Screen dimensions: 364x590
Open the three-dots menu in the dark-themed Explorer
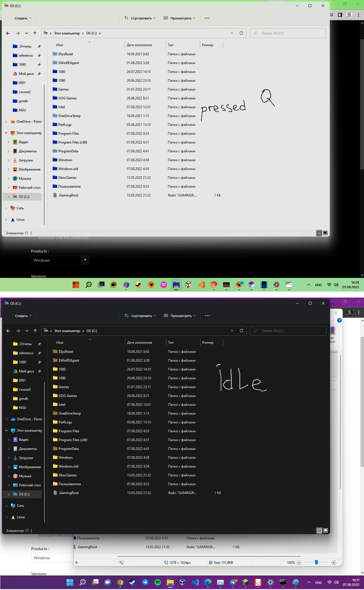[x=207, y=316]
